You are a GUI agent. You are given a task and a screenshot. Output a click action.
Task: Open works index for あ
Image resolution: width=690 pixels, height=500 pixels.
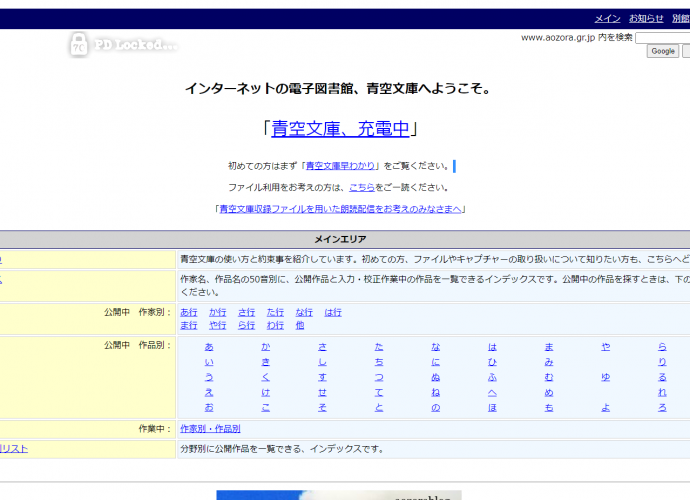coord(209,347)
